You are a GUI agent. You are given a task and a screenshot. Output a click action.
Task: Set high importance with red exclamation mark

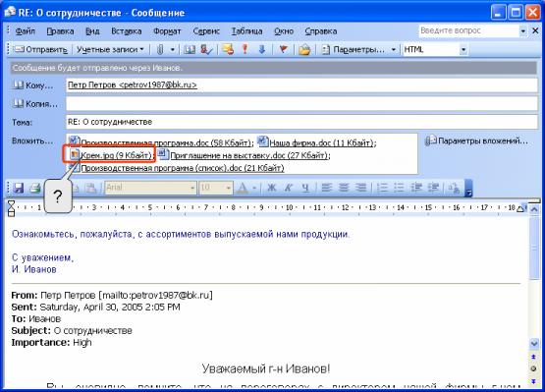tap(245, 50)
